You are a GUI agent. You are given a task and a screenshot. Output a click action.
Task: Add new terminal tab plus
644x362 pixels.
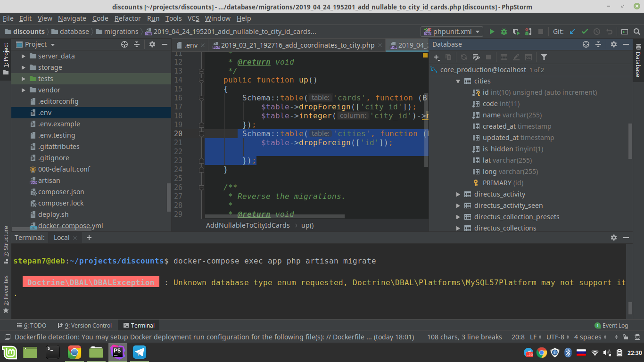[x=89, y=238]
